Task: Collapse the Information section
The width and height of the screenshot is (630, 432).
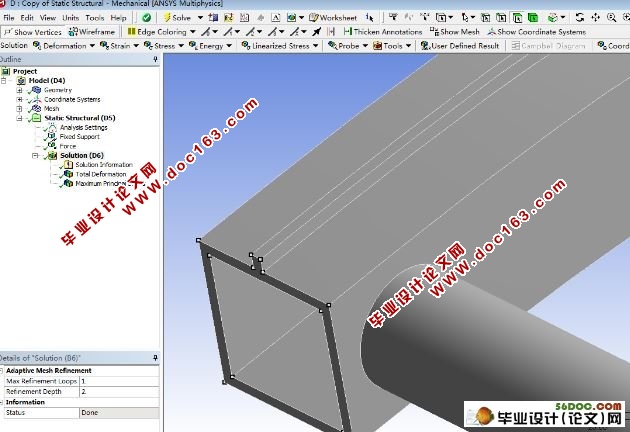Action: pos(2,402)
